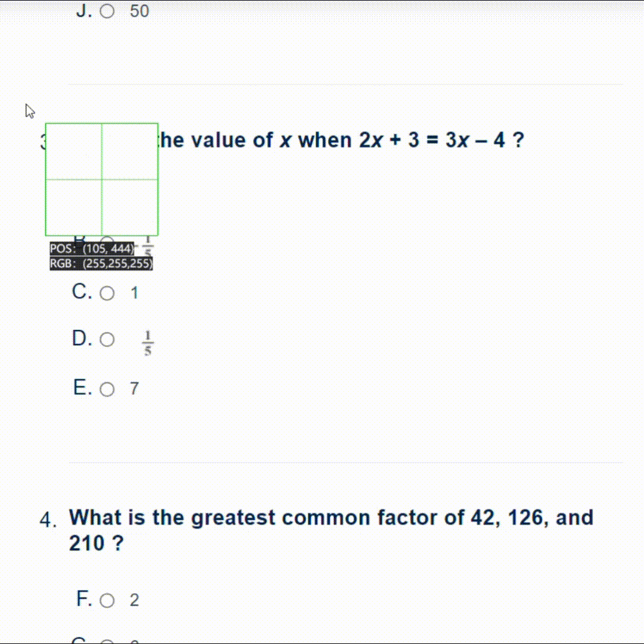Click the number 4 question label

point(49,519)
